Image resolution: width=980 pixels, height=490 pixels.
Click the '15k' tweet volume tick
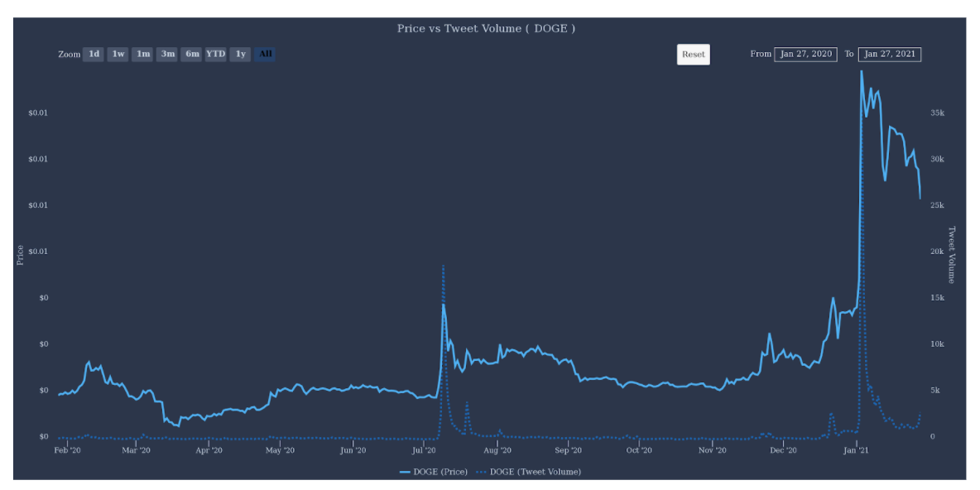click(937, 298)
